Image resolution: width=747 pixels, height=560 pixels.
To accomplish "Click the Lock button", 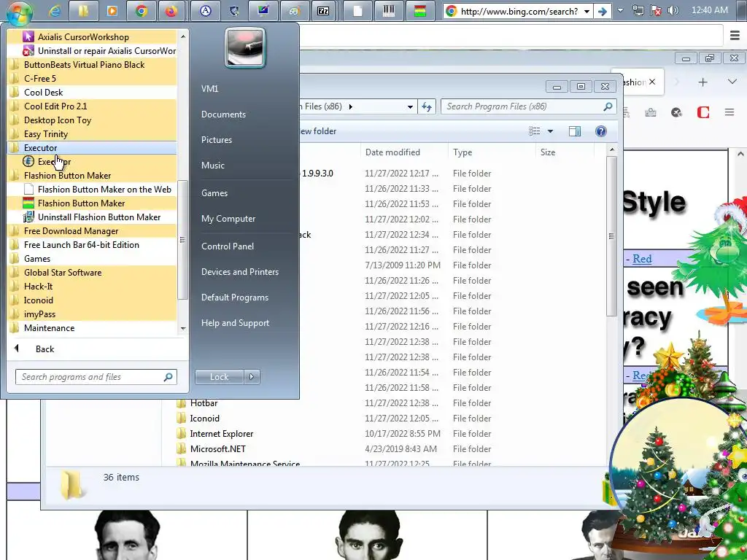I will pos(219,377).
